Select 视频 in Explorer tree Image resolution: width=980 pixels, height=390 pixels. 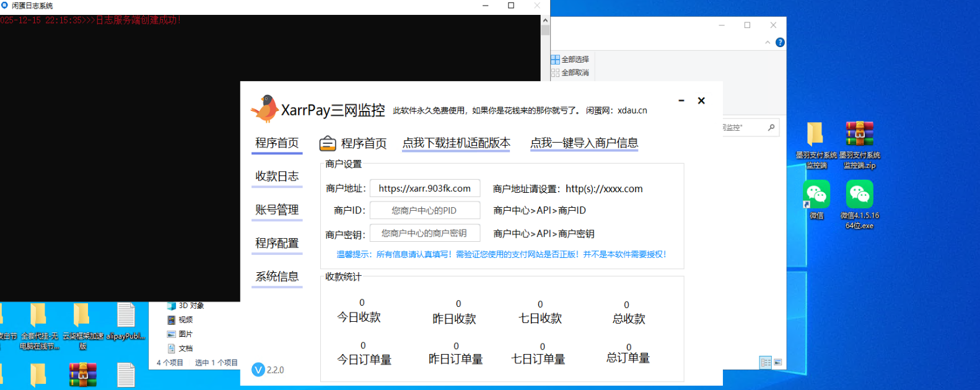pos(180,320)
